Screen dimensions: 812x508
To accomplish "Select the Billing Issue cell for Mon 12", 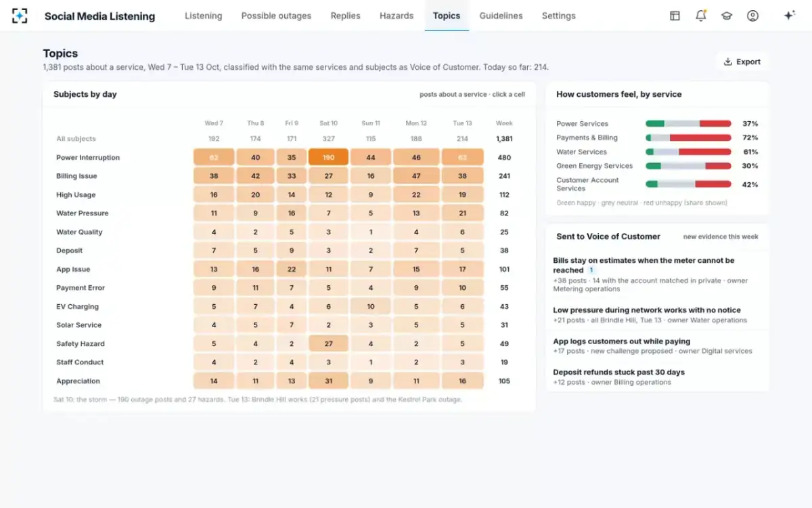I will 416,176.
